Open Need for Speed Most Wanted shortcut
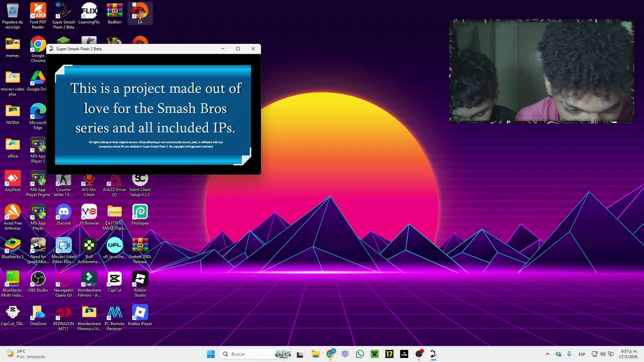Screen dimensions: 644x362 38,251
